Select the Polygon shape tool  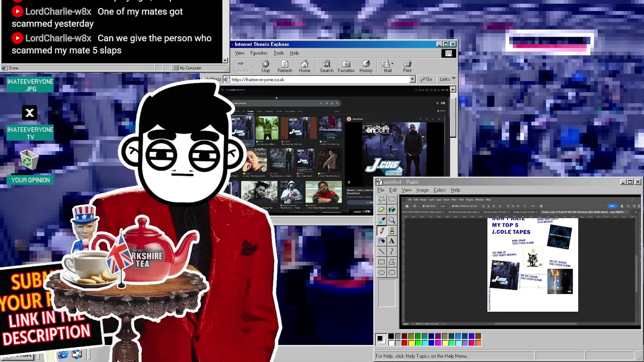392,262
